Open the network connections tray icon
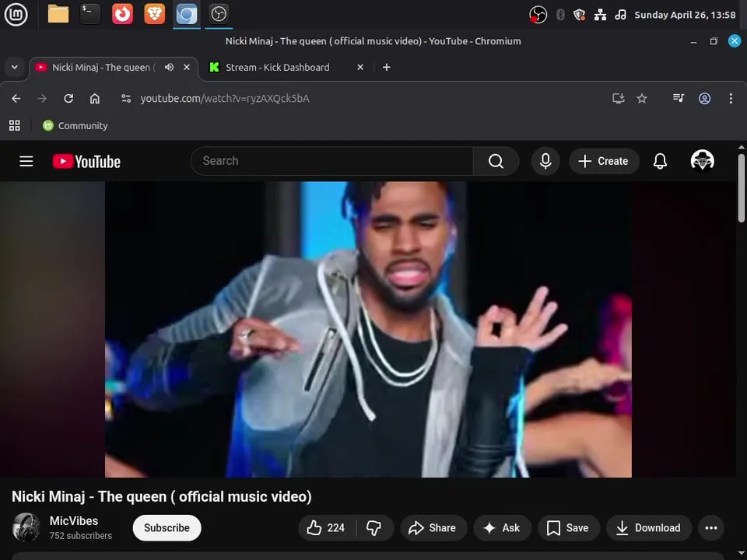The height and width of the screenshot is (560, 747). (600, 15)
